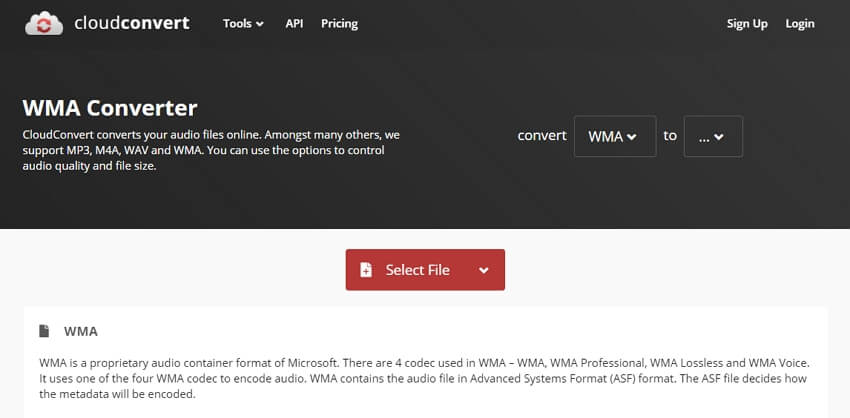This screenshot has width=850, height=418.
Task: Click the CloudConvert description paragraph
Action: click(211, 150)
